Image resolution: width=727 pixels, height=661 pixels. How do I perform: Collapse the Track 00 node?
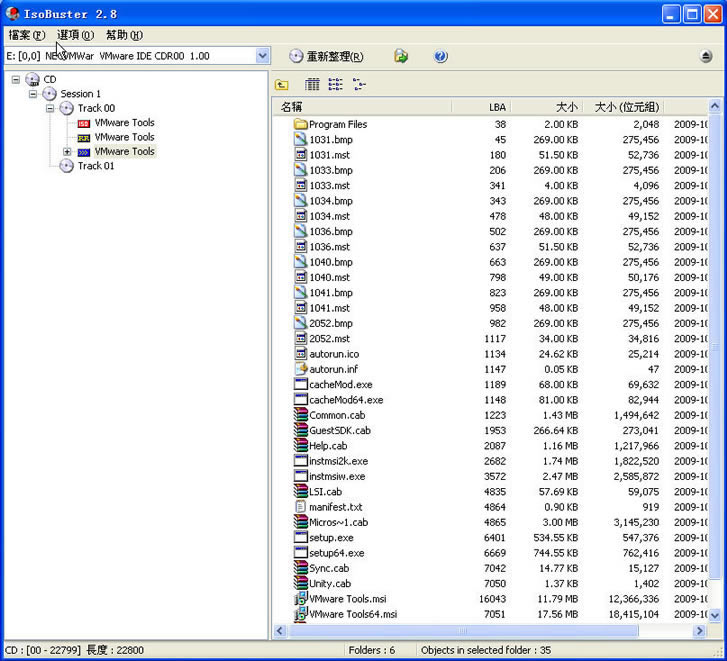pos(50,108)
